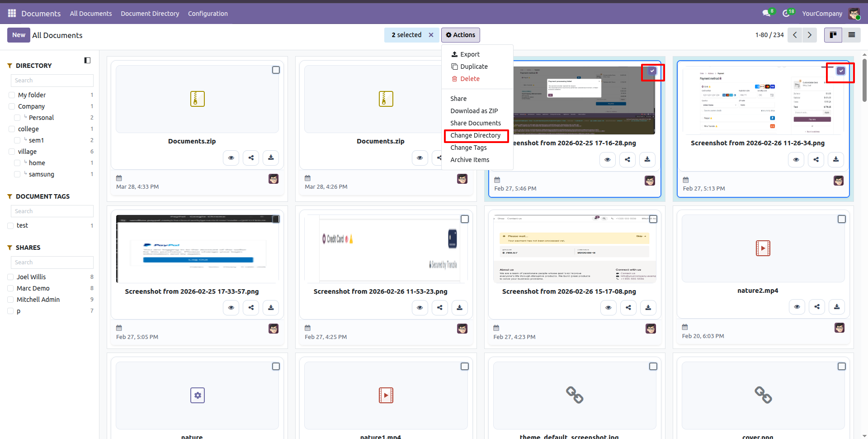This screenshot has width=868, height=439.
Task: Go to the previous page of documents
Action: coord(795,35)
